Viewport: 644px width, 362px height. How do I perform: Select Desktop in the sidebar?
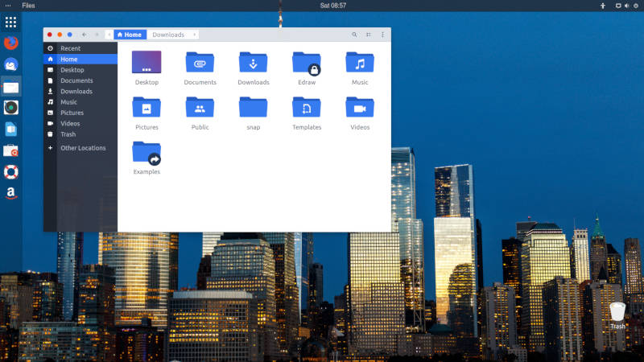pyautogui.click(x=80, y=70)
